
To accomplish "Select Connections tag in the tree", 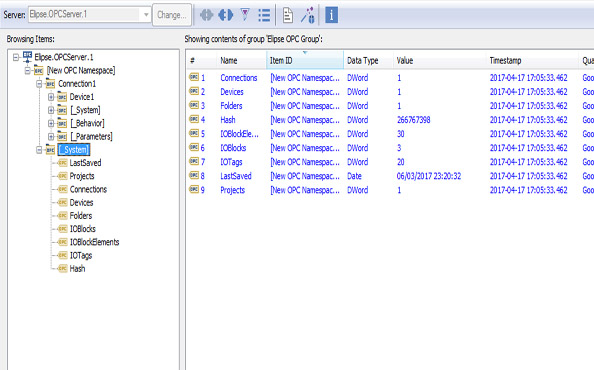I will (88, 189).
